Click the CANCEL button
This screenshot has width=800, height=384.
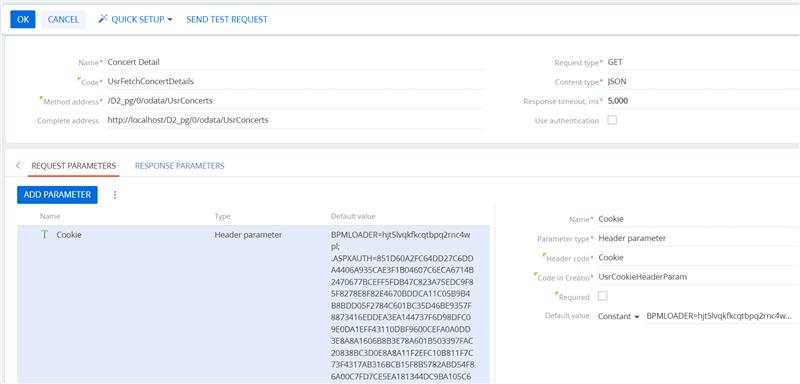click(63, 19)
